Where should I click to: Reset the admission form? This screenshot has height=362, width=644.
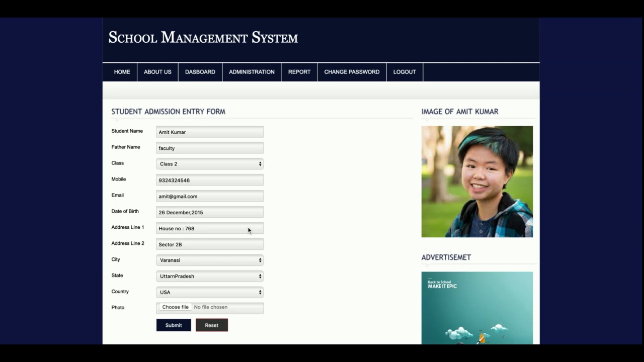[212, 325]
